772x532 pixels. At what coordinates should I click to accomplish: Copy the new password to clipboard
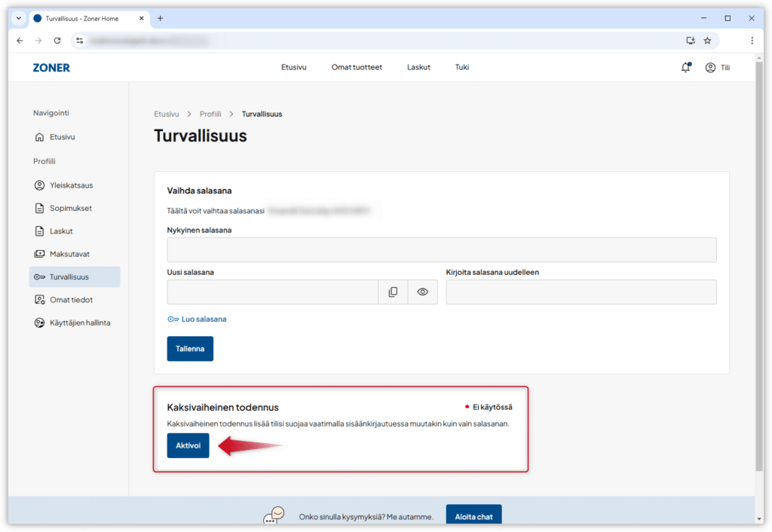point(393,292)
